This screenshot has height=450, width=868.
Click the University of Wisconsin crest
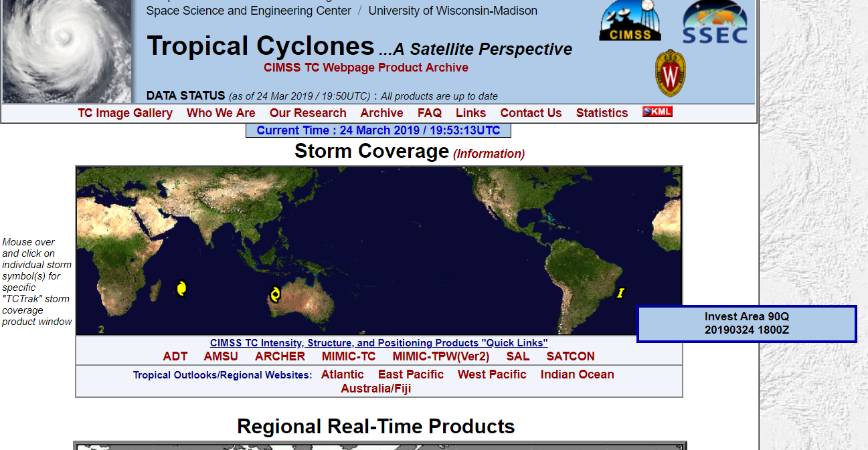(x=670, y=73)
